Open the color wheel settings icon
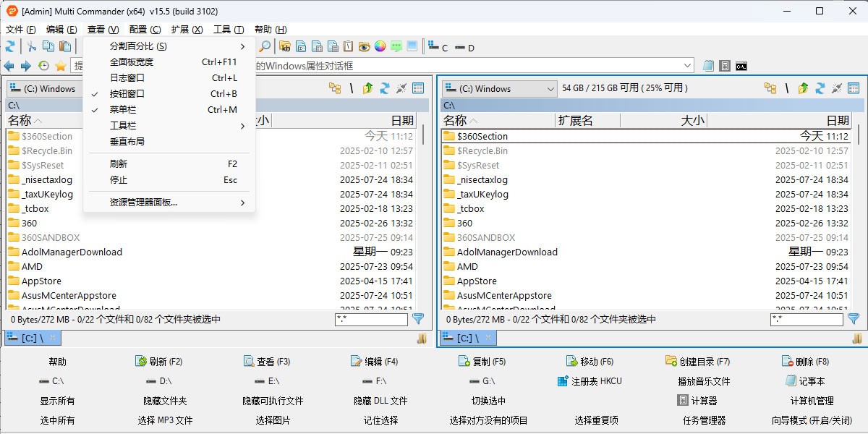 pyautogui.click(x=379, y=46)
